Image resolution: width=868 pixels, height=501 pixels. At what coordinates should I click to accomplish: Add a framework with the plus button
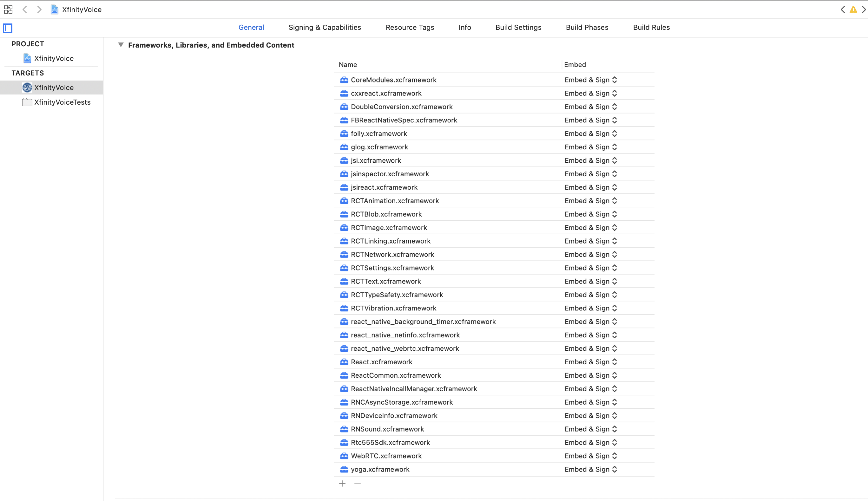(342, 484)
